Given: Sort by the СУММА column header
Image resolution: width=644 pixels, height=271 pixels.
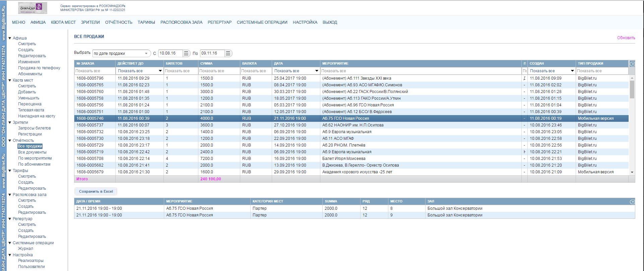Looking at the screenshot, I should [x=206, y=64].
